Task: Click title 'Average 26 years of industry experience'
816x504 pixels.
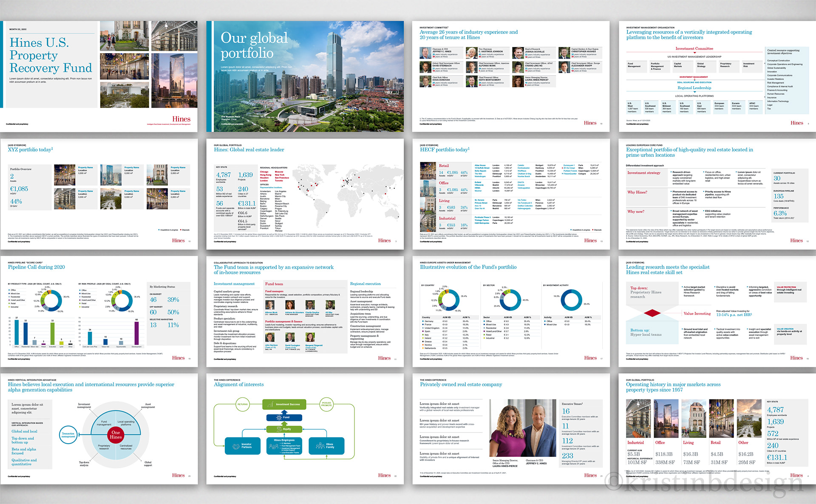Action: (468, 34)
